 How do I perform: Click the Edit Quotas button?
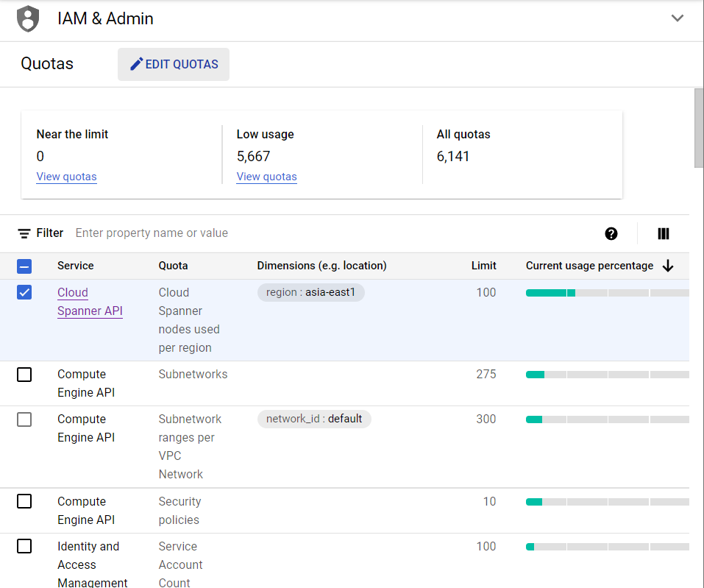[x=174, y=64]
